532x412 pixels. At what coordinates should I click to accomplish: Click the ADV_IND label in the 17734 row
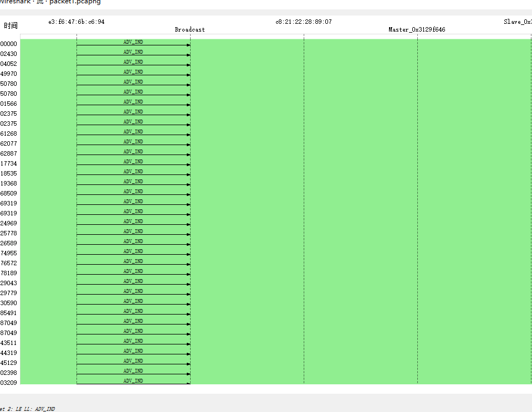point(133,161)
